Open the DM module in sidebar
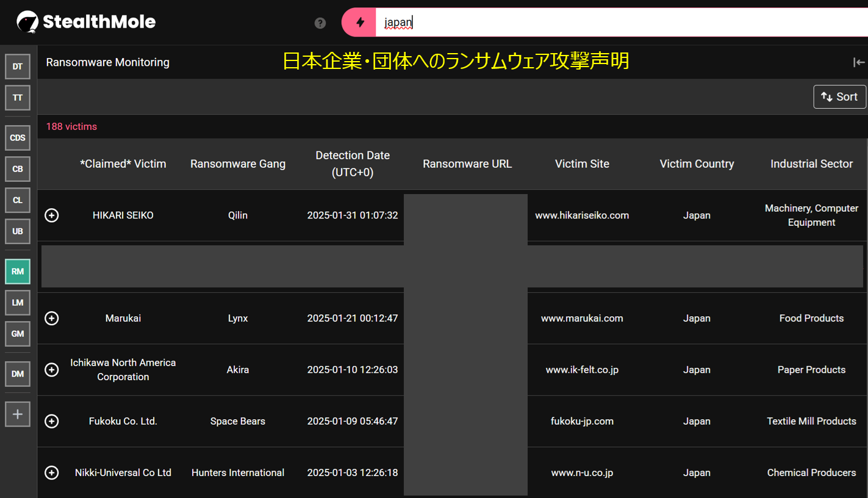The height and width of the screenshot is (498, 868). tap(18, 374)
